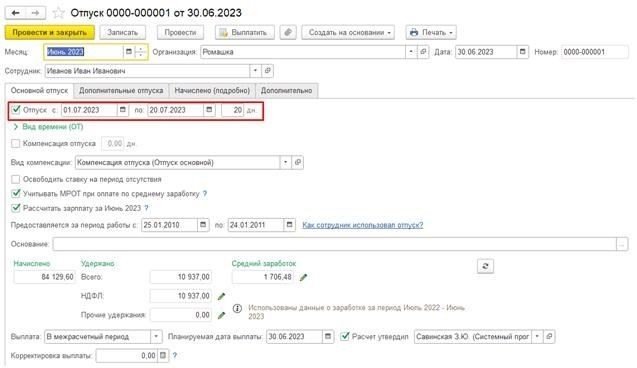Expand the Вид времени (ОТ) section
The image size is (637, 368).
click(48, 127)
